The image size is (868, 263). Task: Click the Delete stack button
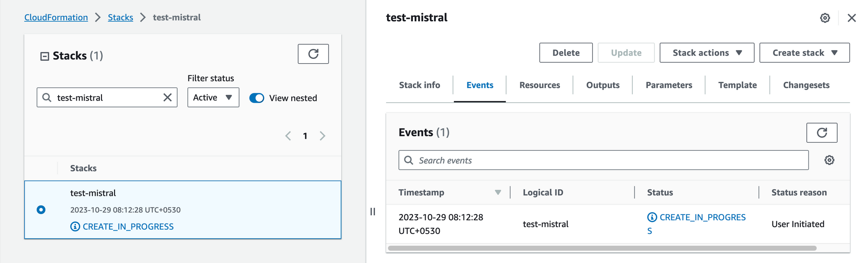(566, 52)
